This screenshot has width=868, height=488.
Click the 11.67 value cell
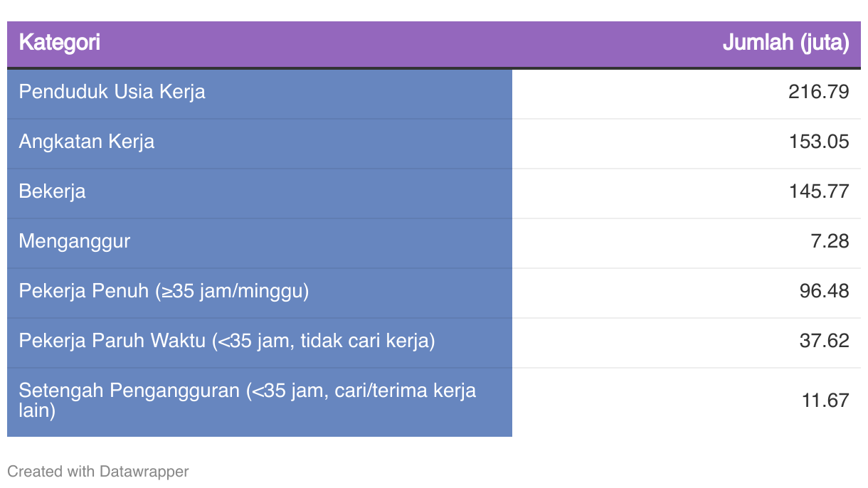825,401
